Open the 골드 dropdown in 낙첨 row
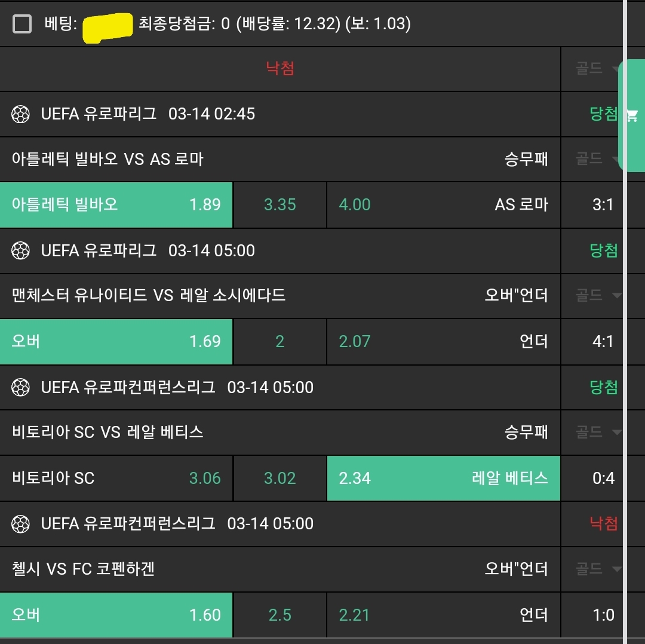Viewport: 645px width, 644px height. click(x=597, y=69)
